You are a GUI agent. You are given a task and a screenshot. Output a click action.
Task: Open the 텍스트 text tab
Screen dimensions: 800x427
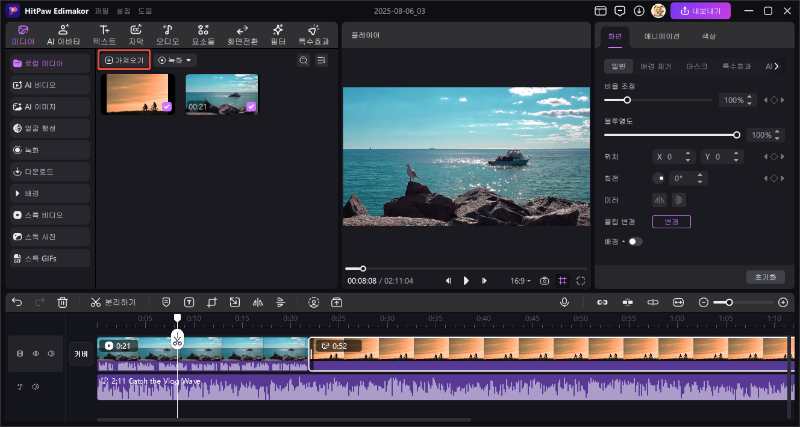[x=104, y=35]
